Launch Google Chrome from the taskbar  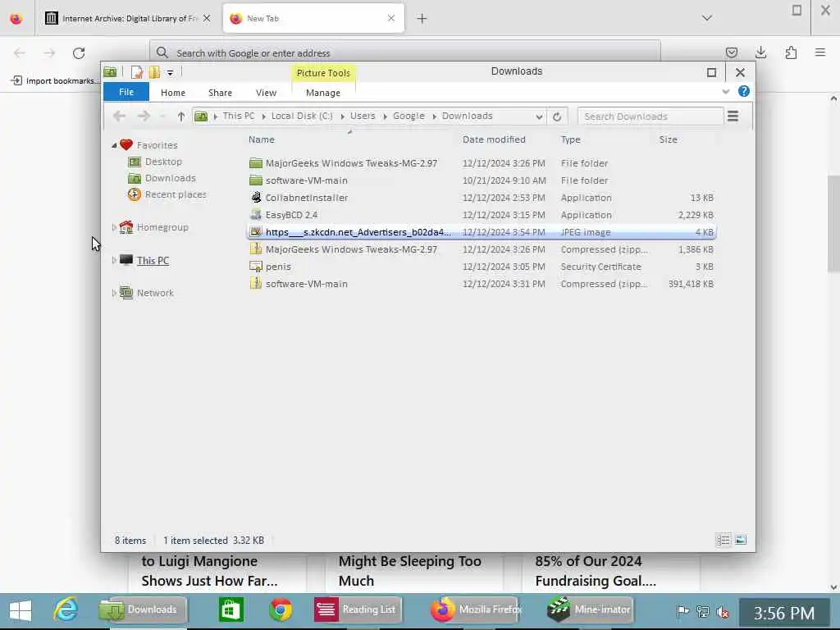tap(281, 609)
